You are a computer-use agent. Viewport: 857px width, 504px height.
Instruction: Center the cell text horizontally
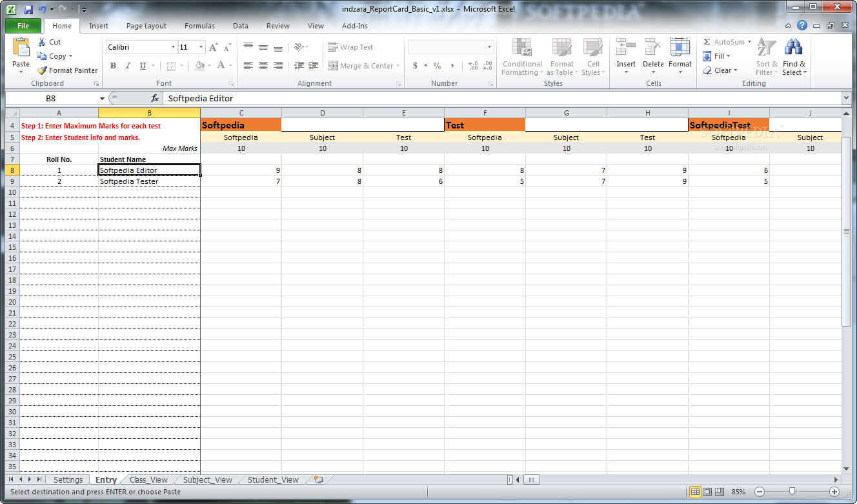pos(263,66)
